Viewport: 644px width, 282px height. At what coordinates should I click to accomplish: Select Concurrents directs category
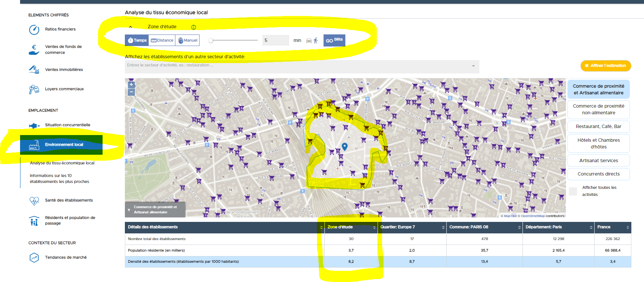tap(598, 174)
